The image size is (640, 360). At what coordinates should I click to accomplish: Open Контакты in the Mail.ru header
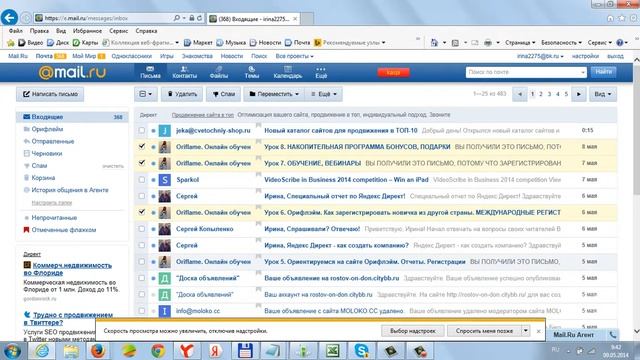[x=184, y=72]
